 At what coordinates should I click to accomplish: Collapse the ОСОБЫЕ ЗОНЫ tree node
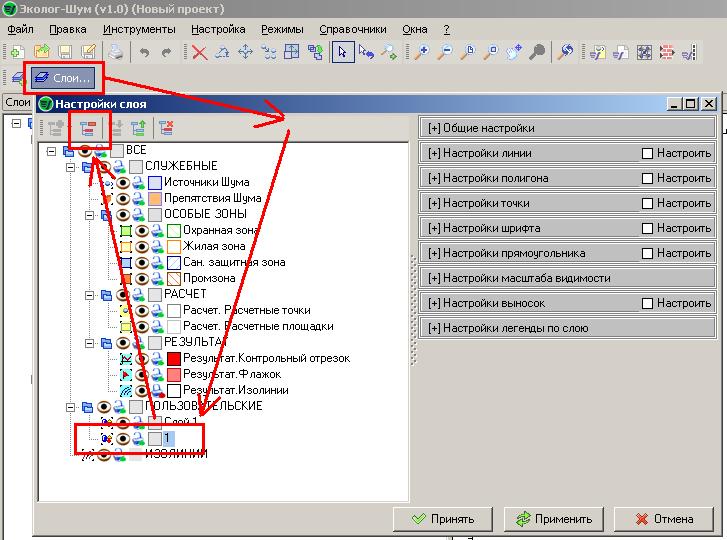point(89,215)
